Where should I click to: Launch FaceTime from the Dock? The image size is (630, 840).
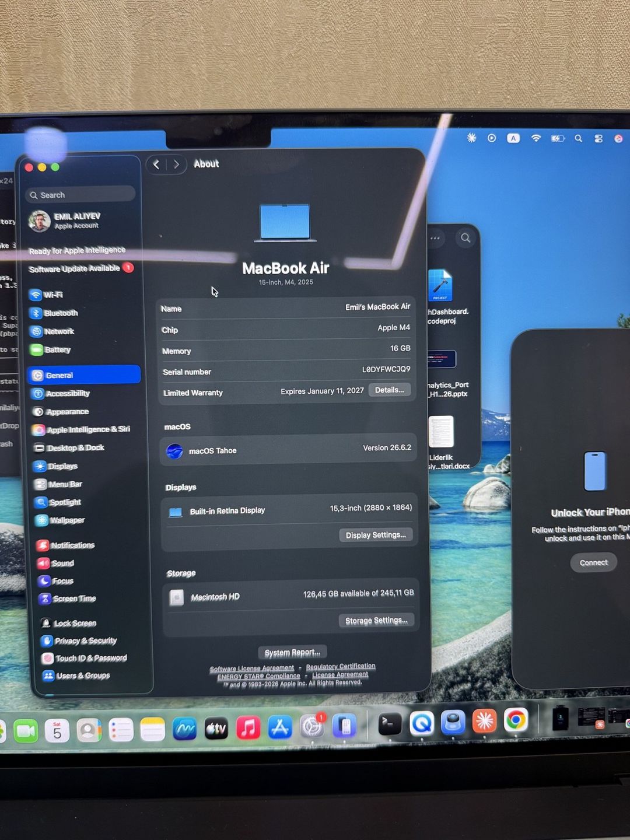coord(26,731)
